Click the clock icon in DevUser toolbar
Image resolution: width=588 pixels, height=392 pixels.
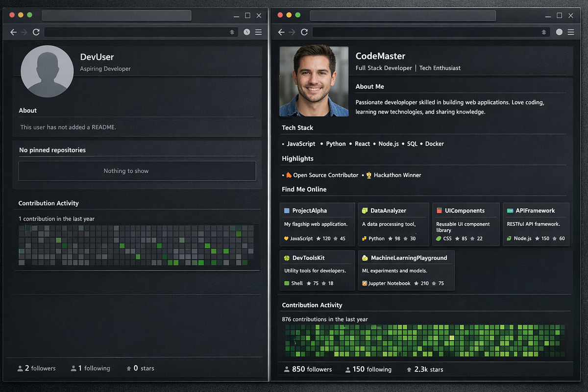[246, 32]
